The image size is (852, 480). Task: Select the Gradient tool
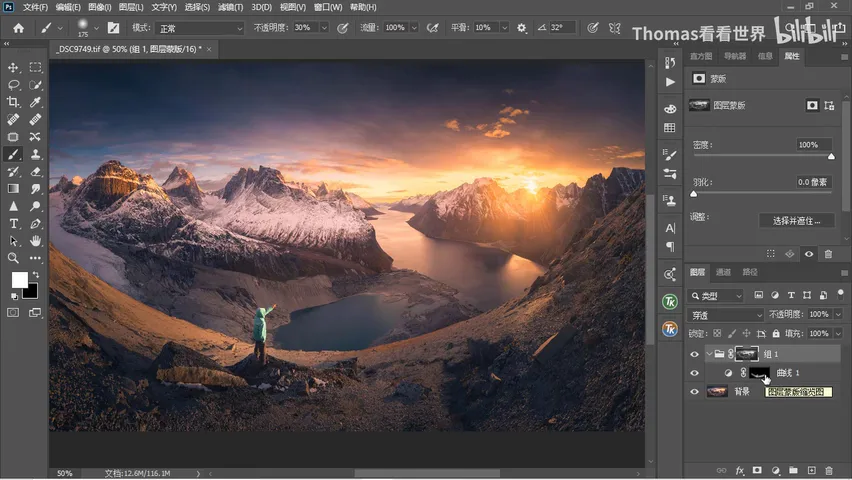[x=13, y=189]
